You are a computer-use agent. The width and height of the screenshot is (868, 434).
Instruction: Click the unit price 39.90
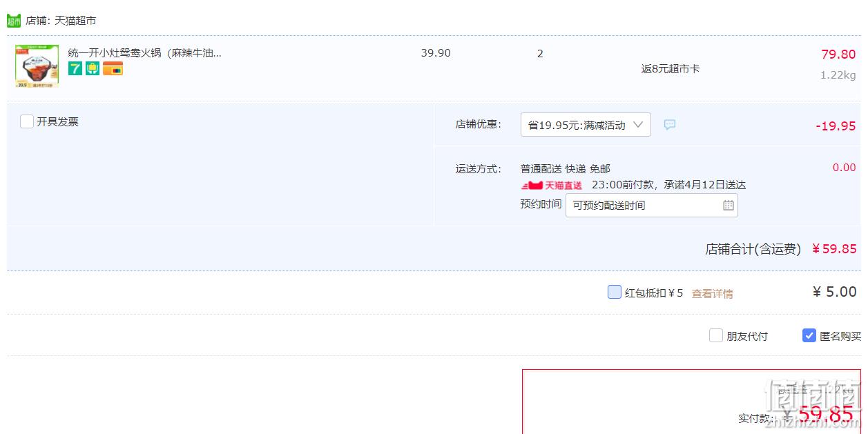(x=436, y=53)
